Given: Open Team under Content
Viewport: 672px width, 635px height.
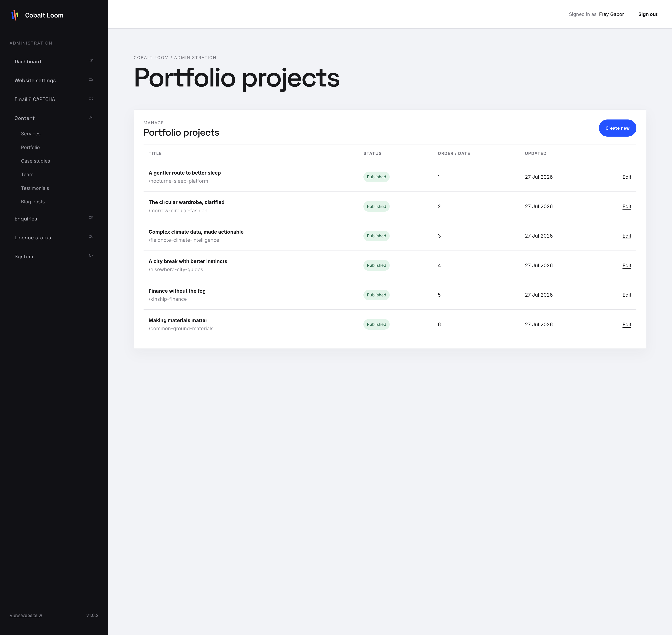Looking at the screenshot, I should pos(27,175).
